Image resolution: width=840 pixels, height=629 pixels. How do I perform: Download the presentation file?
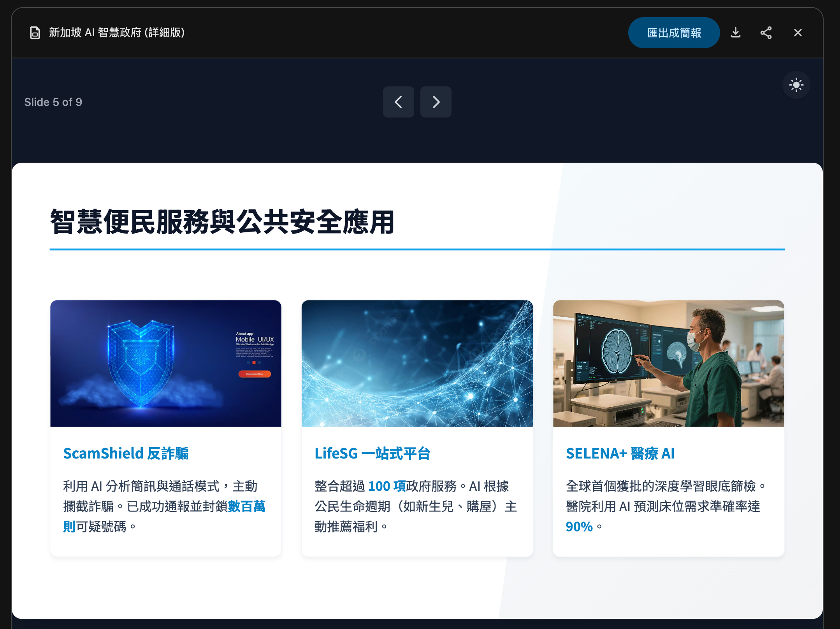[x=736, y=33]
